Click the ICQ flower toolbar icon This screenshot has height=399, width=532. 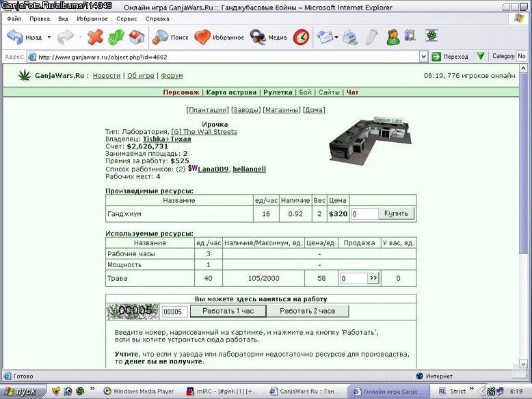click(431, 36)
